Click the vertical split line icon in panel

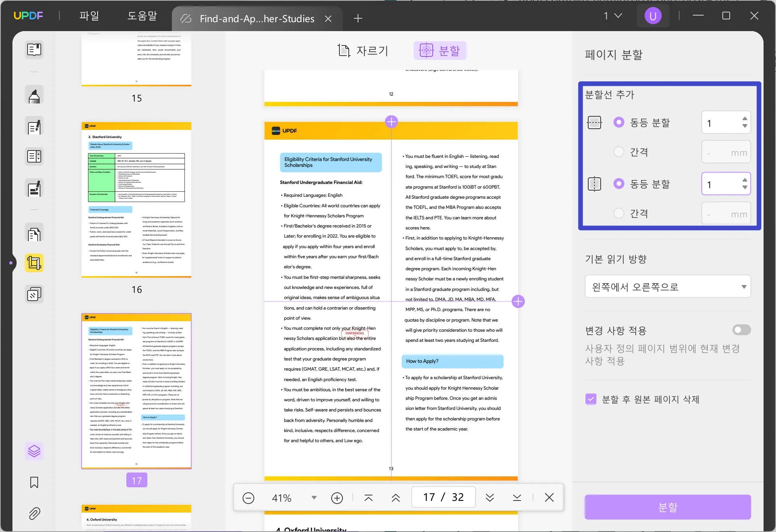[x=594, y=184]
